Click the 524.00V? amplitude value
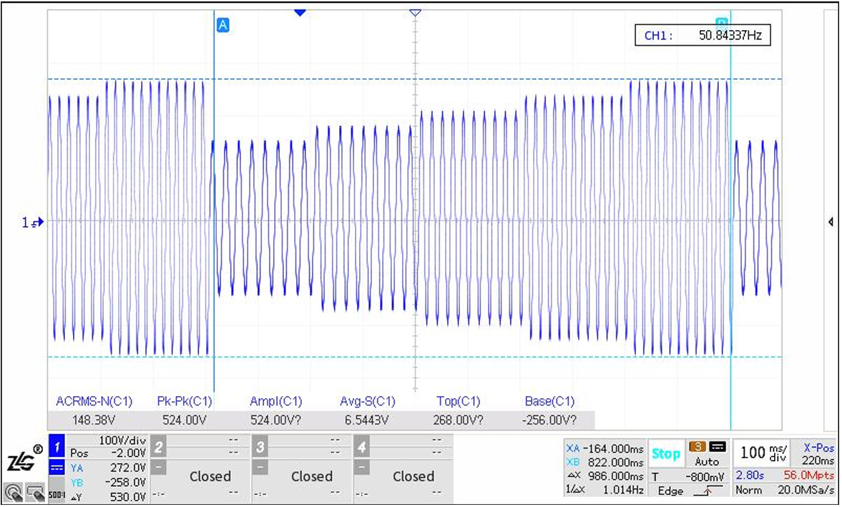This screenshot has width=842, height=507. click(276, 420)
